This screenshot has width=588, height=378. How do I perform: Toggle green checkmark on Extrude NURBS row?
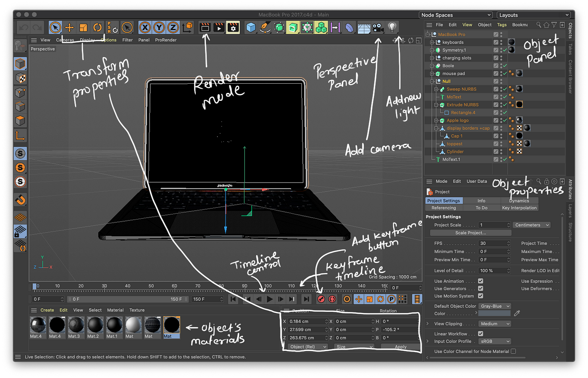tap(505, 105)
